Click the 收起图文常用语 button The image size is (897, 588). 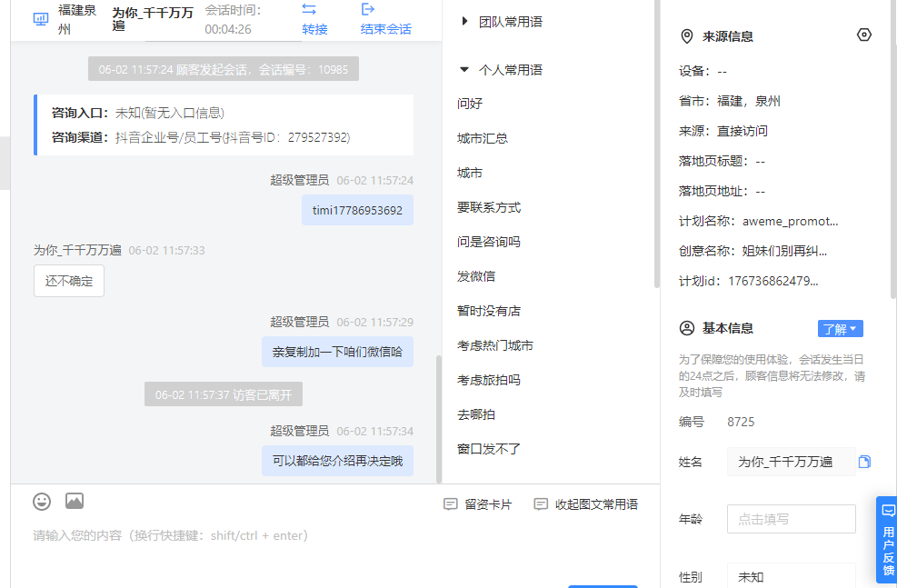[x=586, y=504]
